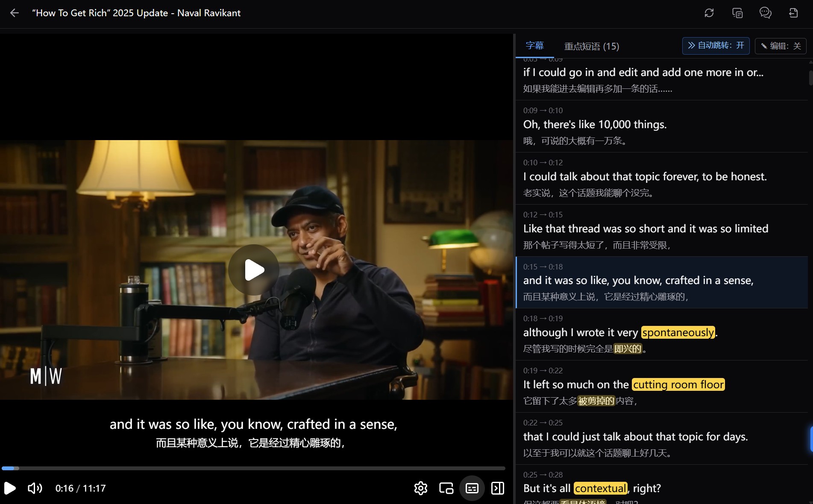The width and height of the screenshot is (813, 504).
Task: Click timestamp 0:09 → 0:10
Action: coord(543,111)
